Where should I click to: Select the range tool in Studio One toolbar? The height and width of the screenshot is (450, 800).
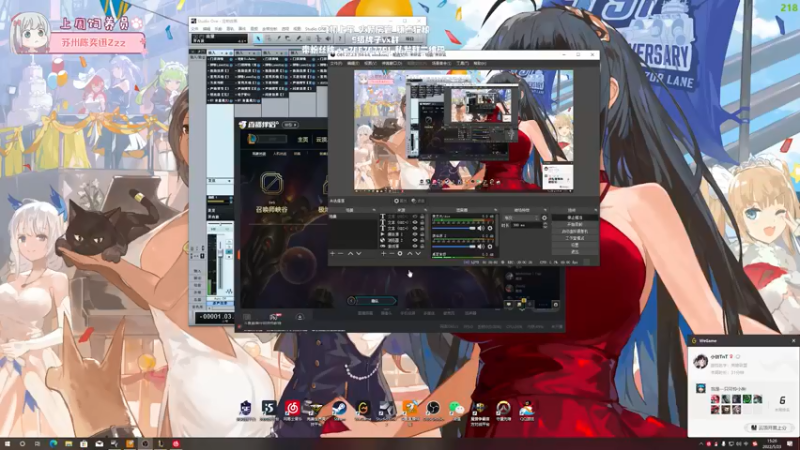[268, 39]
